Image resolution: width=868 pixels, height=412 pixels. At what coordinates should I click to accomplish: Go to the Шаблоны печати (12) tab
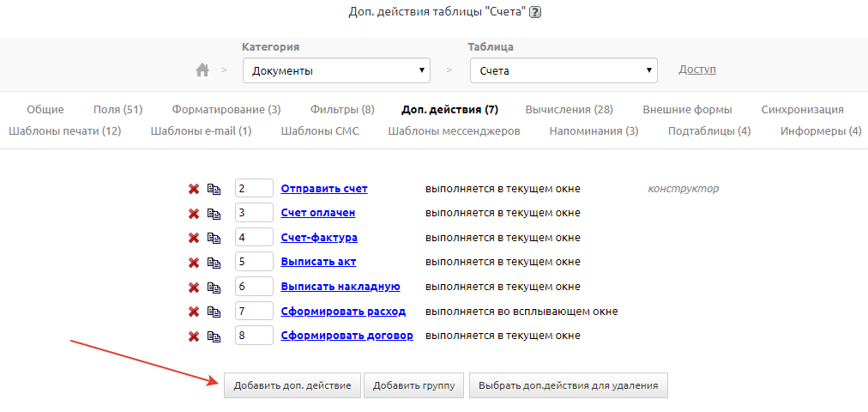coord(64,131)
